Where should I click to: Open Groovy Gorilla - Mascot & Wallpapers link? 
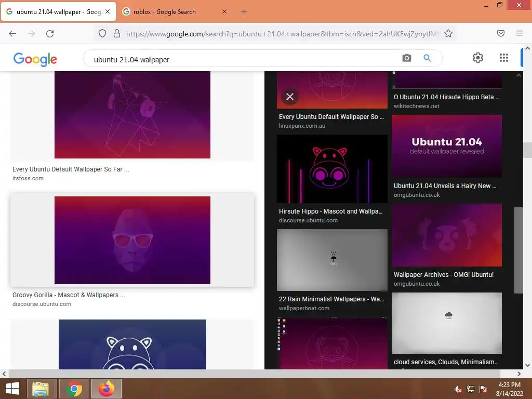pyautogui.click(x=69, y=295)
